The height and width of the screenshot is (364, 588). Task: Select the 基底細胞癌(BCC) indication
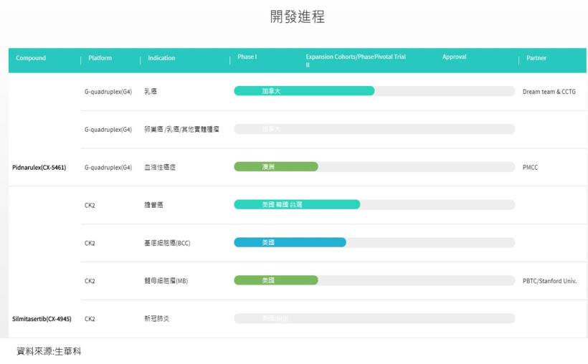[167, 243]
